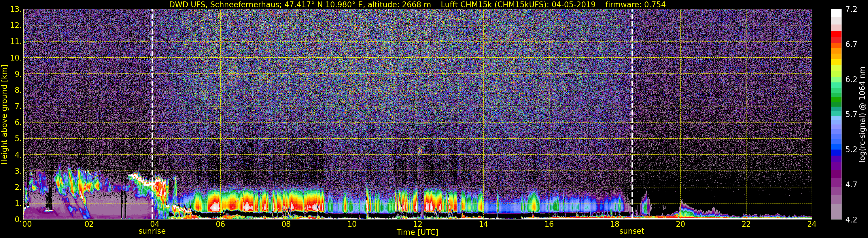Select the 'sunrise' label under the time axis
868x238 pixels.
pos(152,231)
